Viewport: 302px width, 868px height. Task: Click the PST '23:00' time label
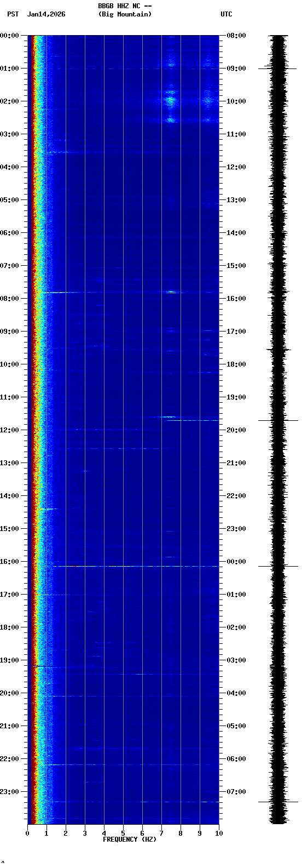click(x=9, y=792)
